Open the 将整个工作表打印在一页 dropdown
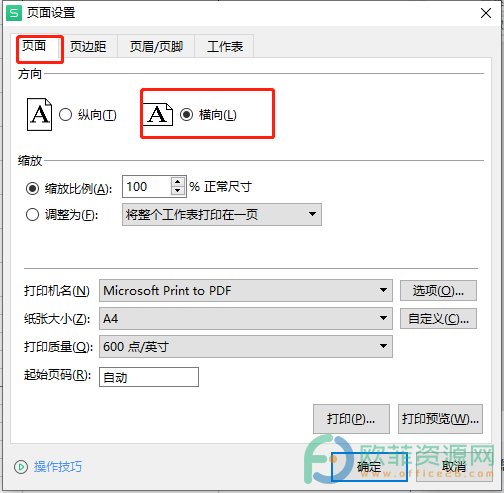 (x=222, y=215)
